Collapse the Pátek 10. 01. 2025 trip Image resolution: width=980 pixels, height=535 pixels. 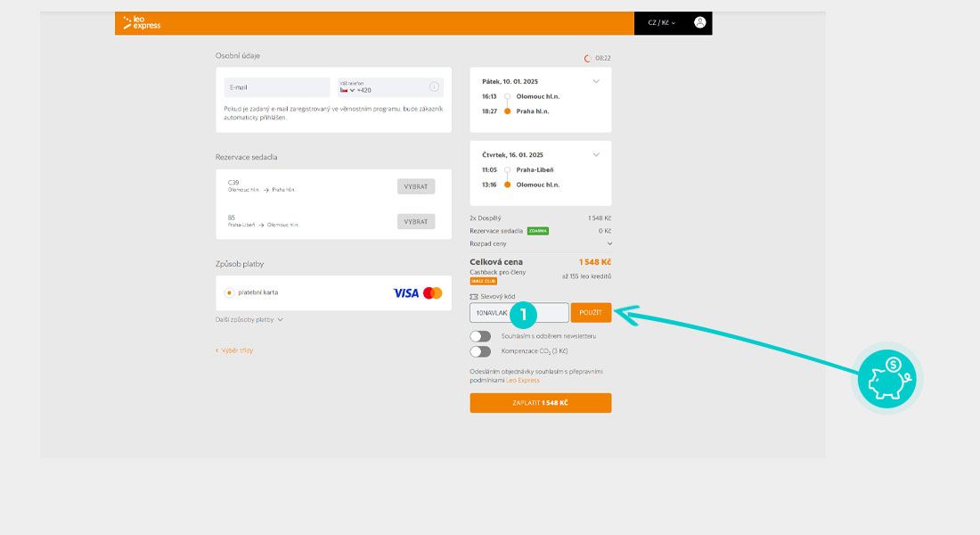click(596, 81)
